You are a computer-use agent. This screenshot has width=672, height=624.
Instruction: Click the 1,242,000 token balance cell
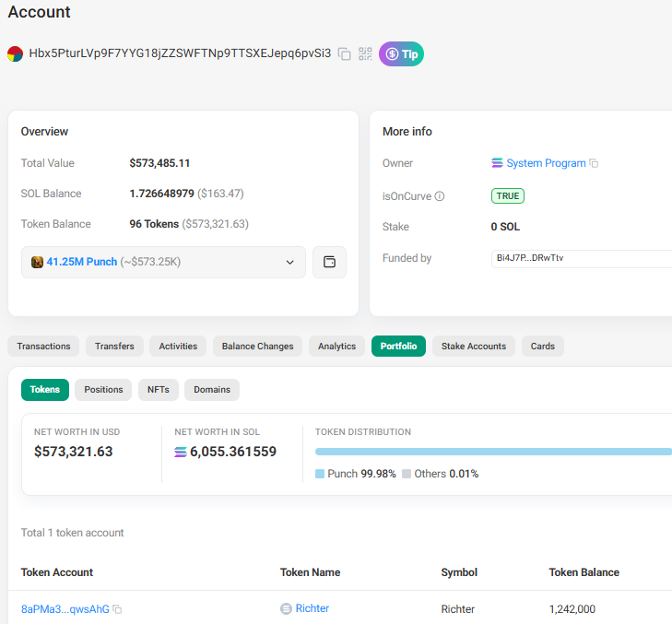[572, 609]
